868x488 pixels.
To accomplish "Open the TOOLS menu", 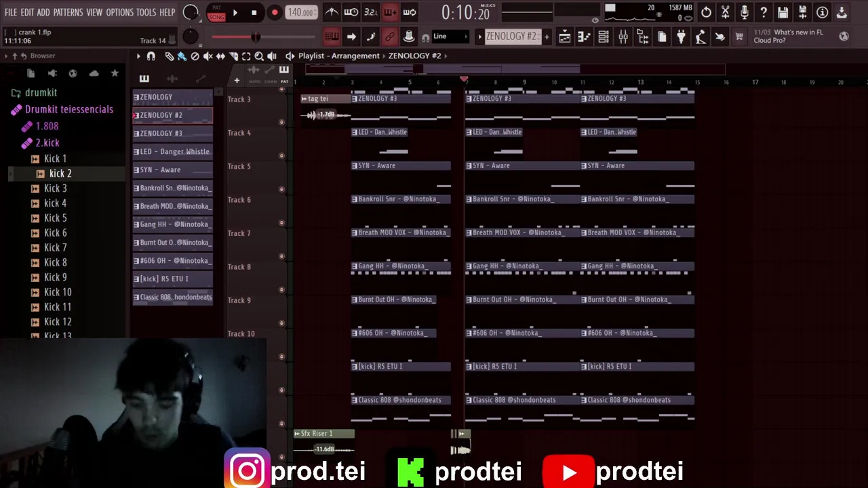I will click(x=146, y=12).
